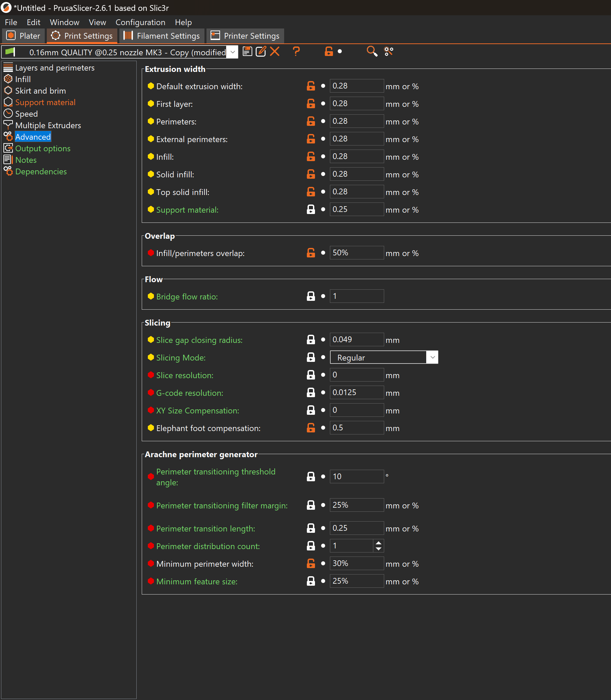Click the Perimeter transition length label
The height and width of the screenshot is (700, 611).
(205, 528)
